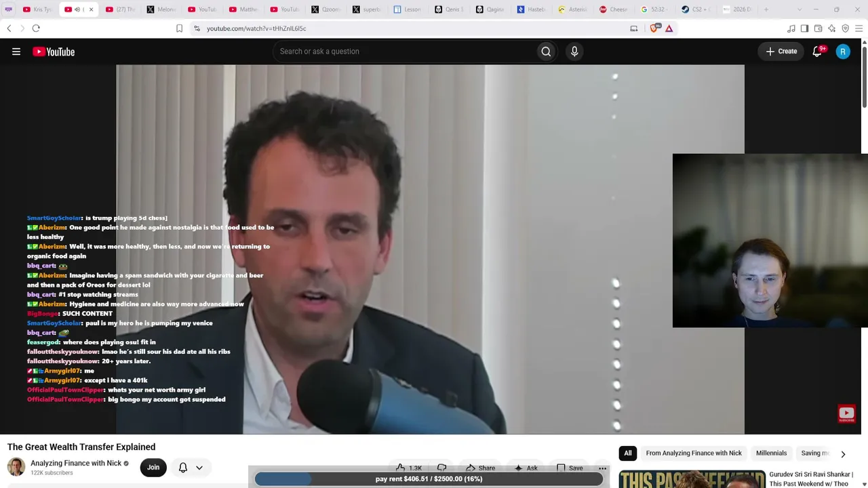Image resolution: width=868 pixels, height=488 pixels.
Task: Go forward with the browser forward arrow
Action: [22, 28]
